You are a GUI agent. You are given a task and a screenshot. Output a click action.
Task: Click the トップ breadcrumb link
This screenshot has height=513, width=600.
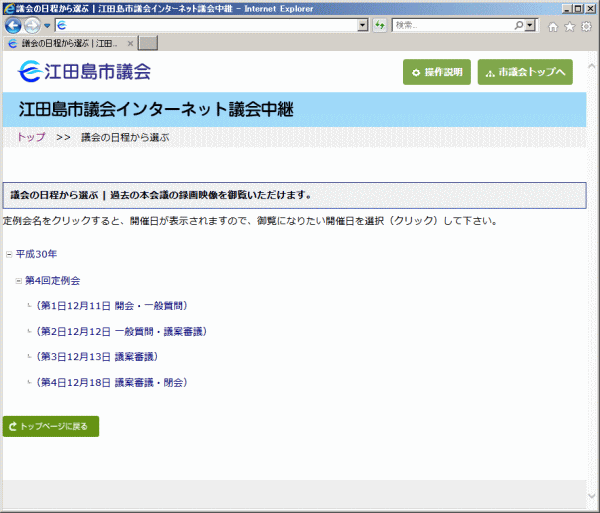click(31, 137)
